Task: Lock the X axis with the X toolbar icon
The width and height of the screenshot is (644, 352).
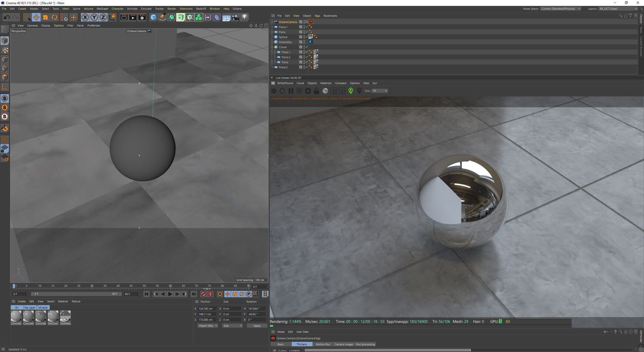Action: pyautogui.click(x=85, y=17)
